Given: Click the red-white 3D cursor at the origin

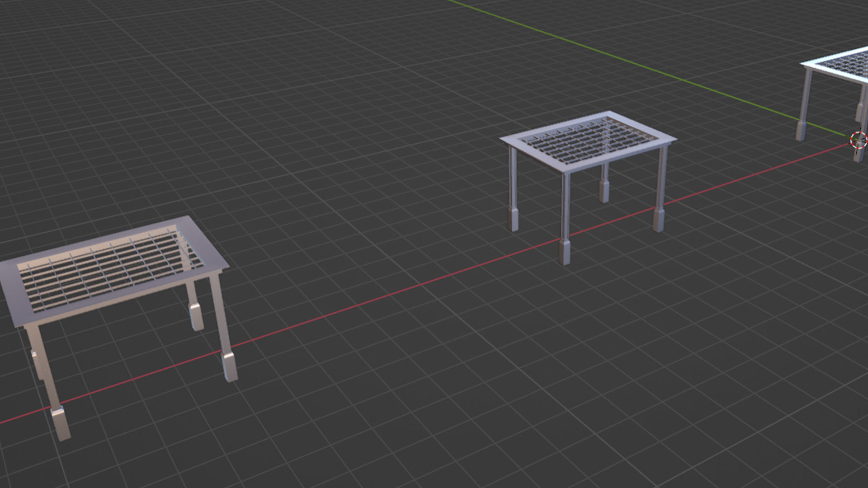Looking at the screenshot, I should [x=858, y=140].
